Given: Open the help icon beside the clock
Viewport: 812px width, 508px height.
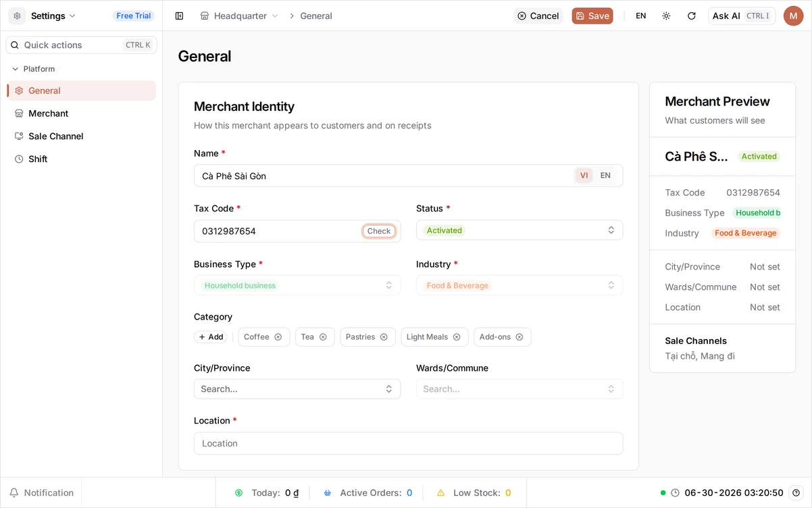Looking at the screenshot, I should tap(796, 492).
